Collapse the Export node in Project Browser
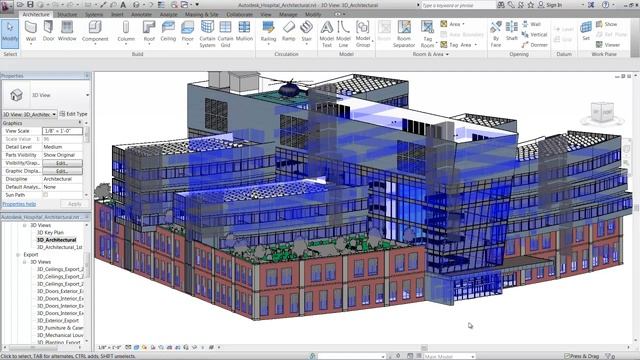Image resolution: width=640 pixels, height=360 pixels. (x=18, y=255)
